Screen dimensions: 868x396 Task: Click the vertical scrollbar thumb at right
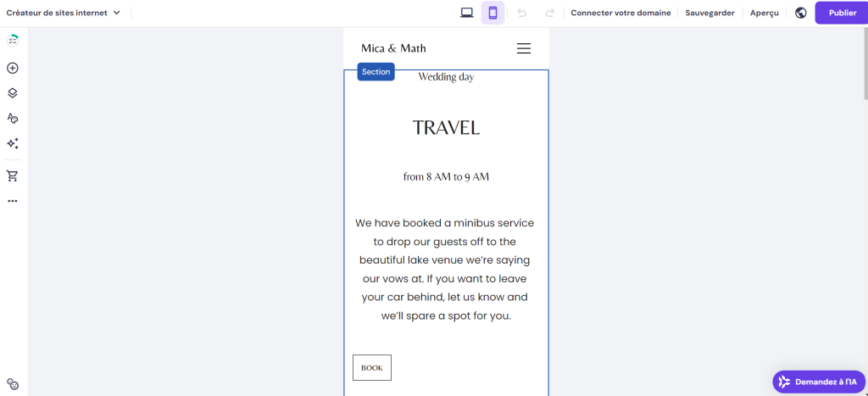point(865,64)
